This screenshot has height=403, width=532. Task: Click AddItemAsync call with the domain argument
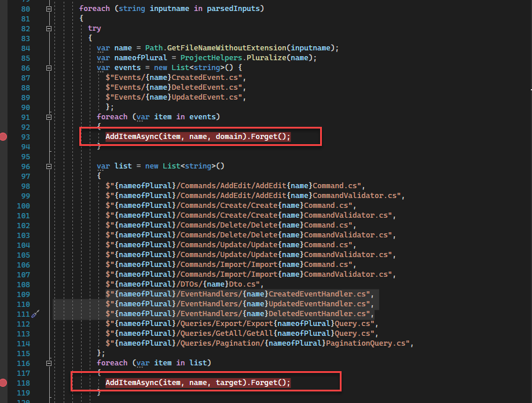coord(198,137)
